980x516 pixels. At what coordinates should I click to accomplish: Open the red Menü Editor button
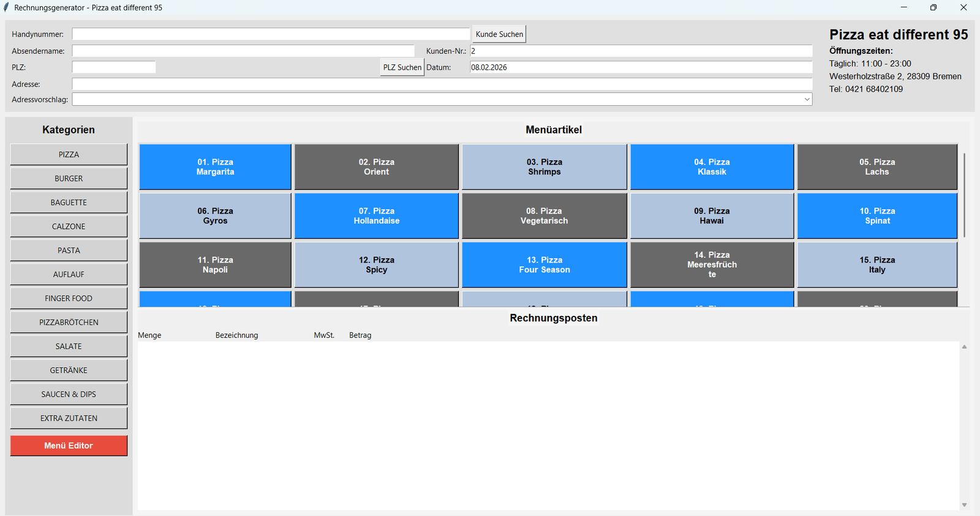tap(69, 446)
